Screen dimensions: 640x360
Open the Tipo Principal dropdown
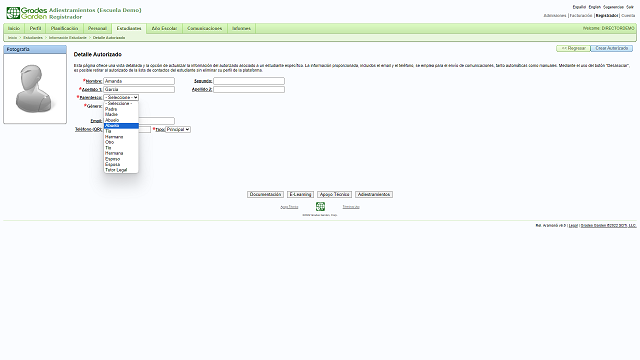point(178,129)
